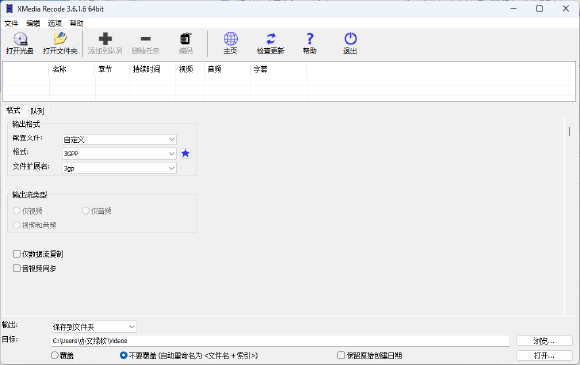Switch to the Format (格式) tab
The width and height of the screenshot is (580, 365).
point(13,111)
